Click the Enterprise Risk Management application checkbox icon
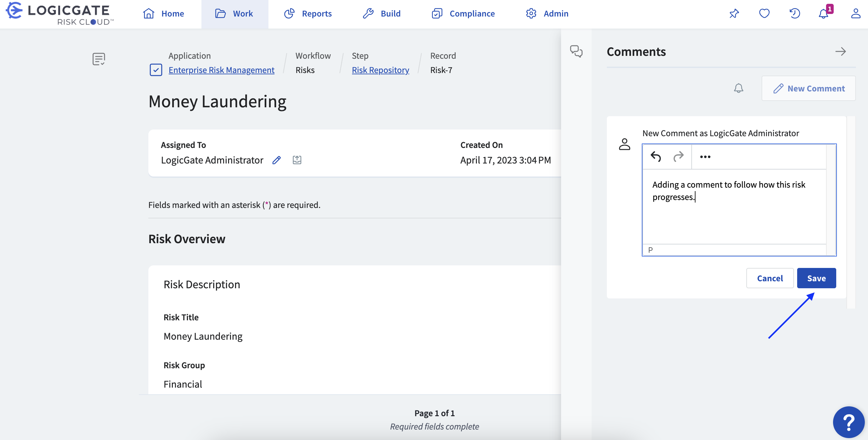 click(x=156, y=70)
